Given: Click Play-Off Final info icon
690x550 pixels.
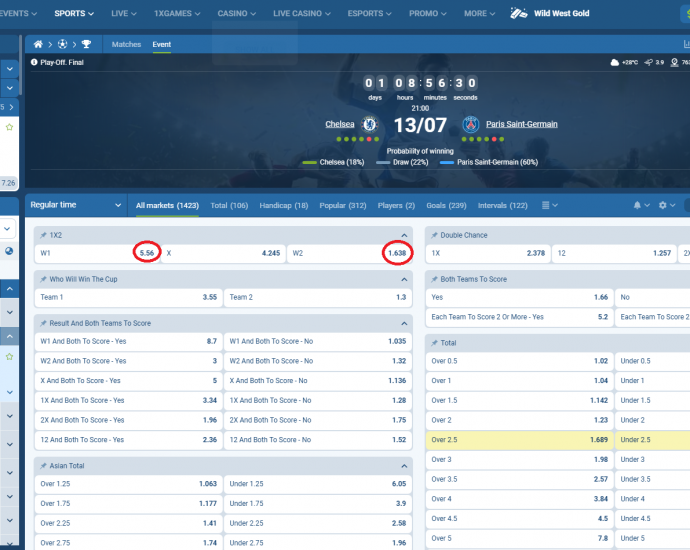Looking at the screenshot, I should tap(34, 62).
